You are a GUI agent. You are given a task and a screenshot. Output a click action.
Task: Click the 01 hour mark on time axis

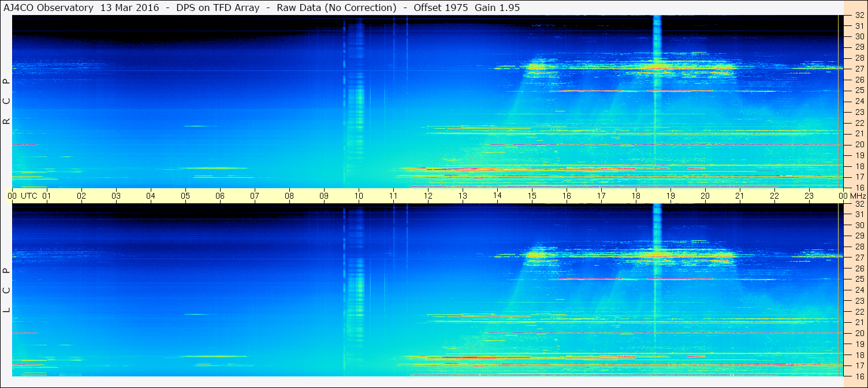tap(47, 196)
